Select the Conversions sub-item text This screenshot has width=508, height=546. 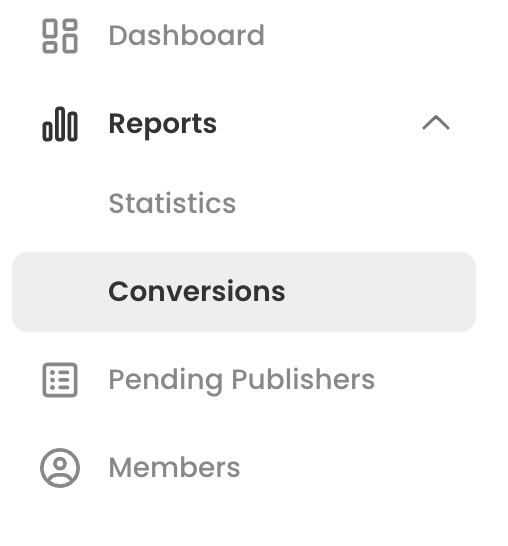click(197, 291)
